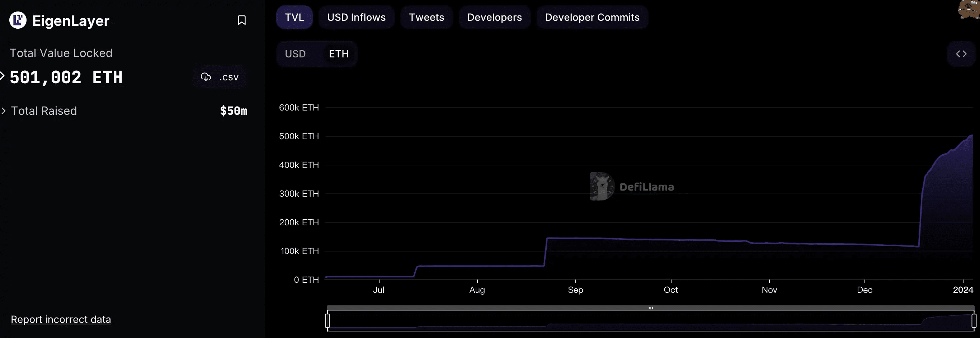The height and width of the screenshot is (338, 980).
Task: Click the download icon next to .csv
Action: (206, 77)
